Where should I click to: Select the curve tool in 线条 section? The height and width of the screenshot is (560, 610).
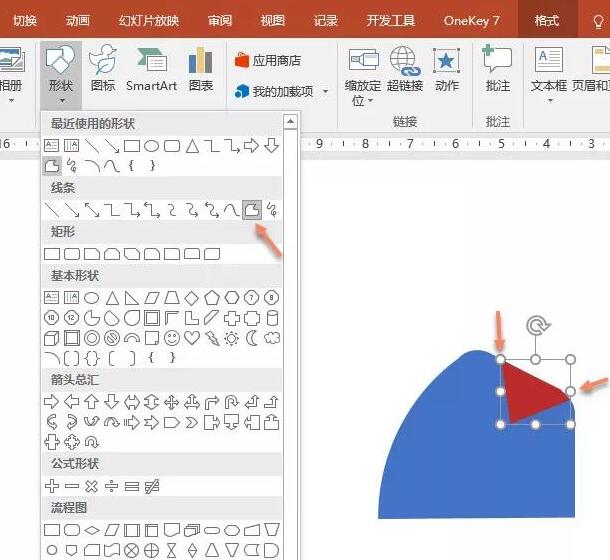pos(232,210)
